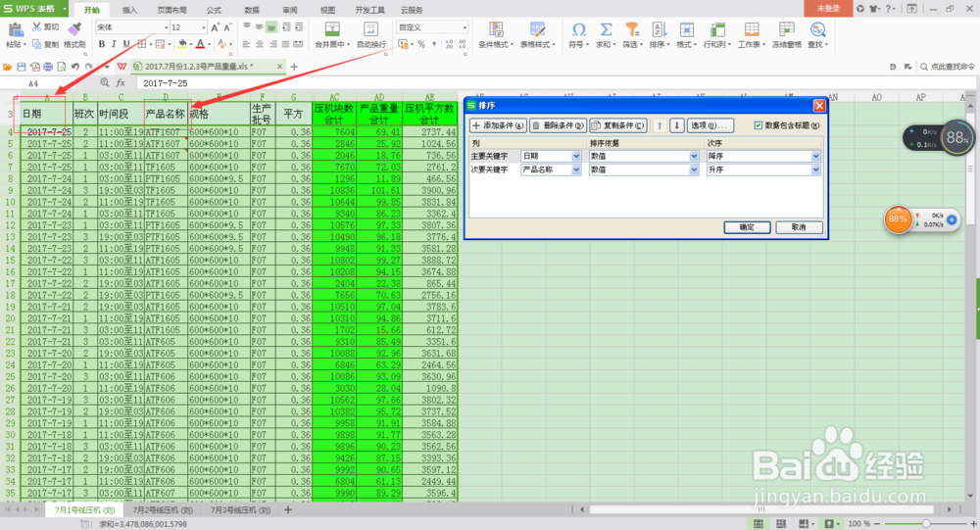Screen dimensions: 980x530
Task: Click the Sum (求和) sigma icon
Action: tap(606, 29)
